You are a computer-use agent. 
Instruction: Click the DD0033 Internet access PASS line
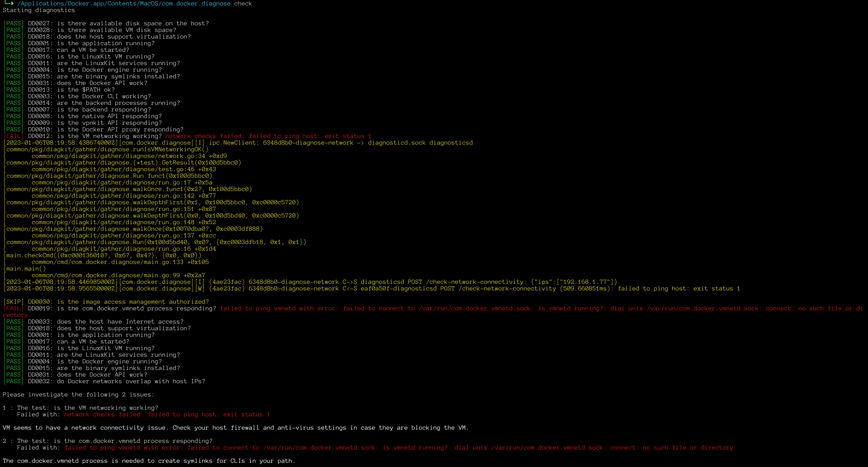[93, 321]
